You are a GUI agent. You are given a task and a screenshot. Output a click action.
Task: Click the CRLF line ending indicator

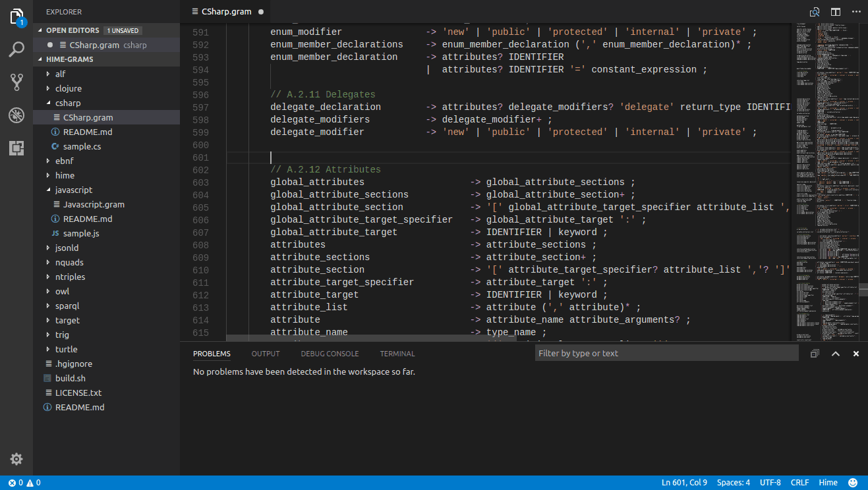[799, 483]
